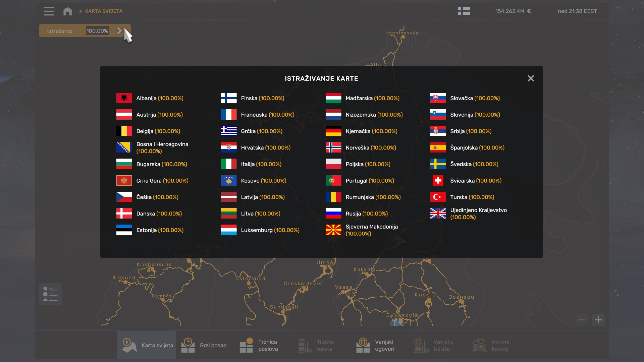Click the Istraženo 100.00% value field
The image size is (644, 362).
click(x=97, y=31)
